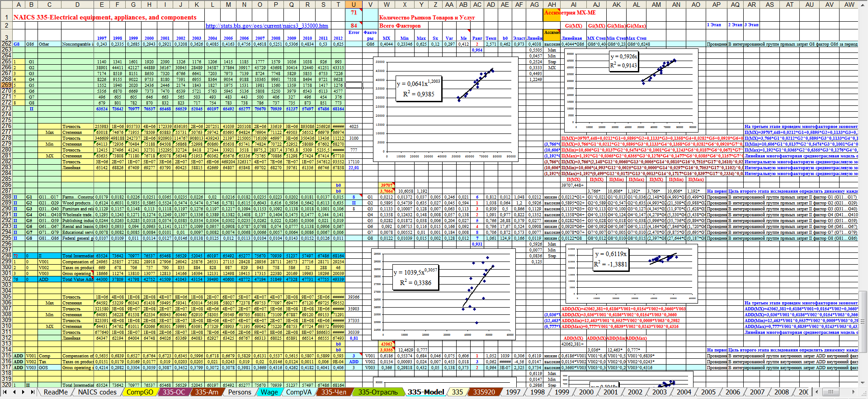This screenshot has height=399, width=868.
Task: Open the 335-Отрасль sheet tab
Action: [378, 392]
